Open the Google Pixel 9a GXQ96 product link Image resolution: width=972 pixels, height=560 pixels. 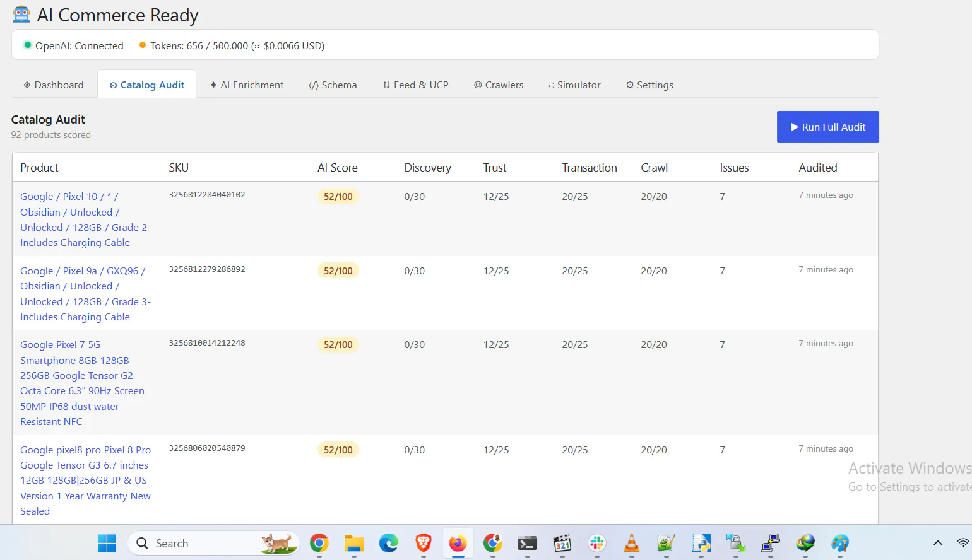click(x=85, y=294)
